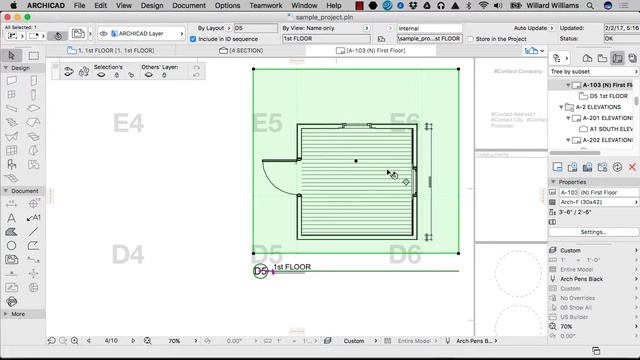Switch to the A-103 (N) First Floor tab

[371, 51]
